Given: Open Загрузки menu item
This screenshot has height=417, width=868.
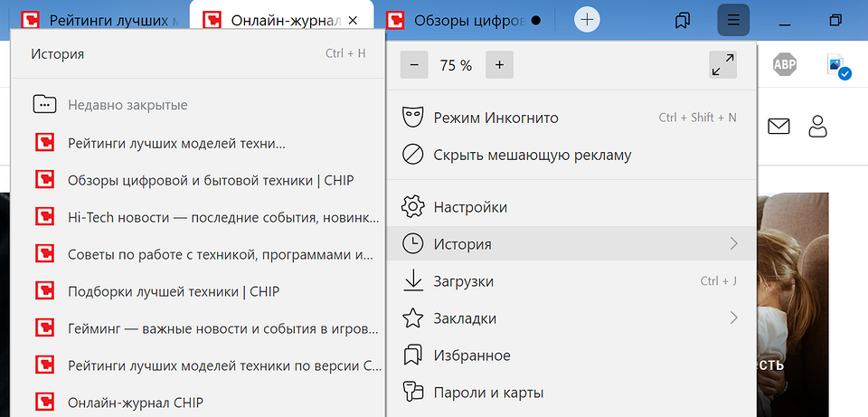Looking at the screenshot, I should tap(463, 281).
